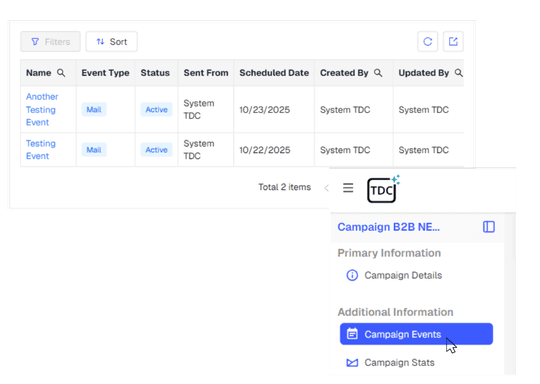Open the Testing Event link dated 10/22/2025
Viewport: 540px width, 384px height.
pos(41,150)
